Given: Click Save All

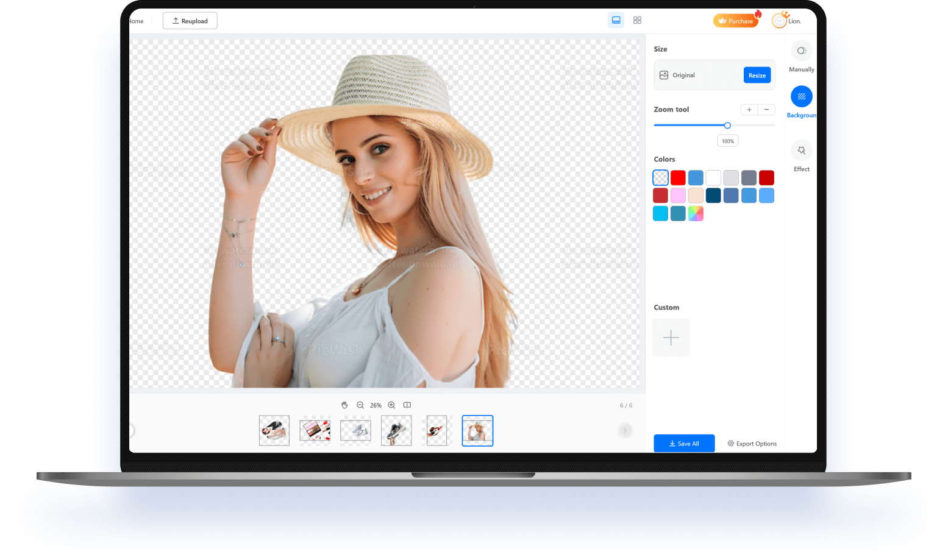Looking at the screenshot, I should click(x=683, y=443).
